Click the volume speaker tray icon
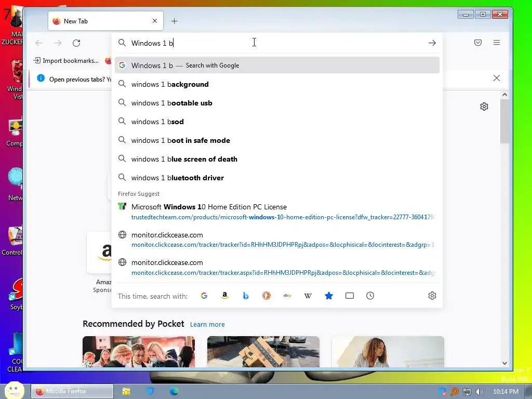 click(x=479, y=392)
